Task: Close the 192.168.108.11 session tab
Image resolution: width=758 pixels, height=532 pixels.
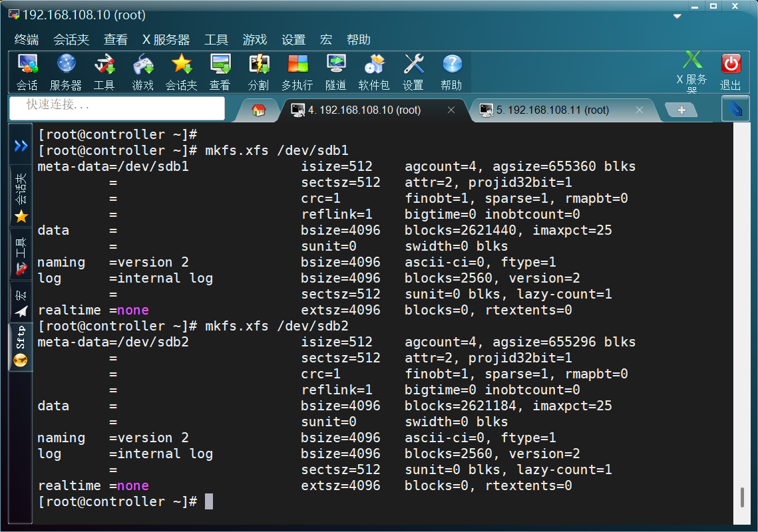Action: pos(639,110)
